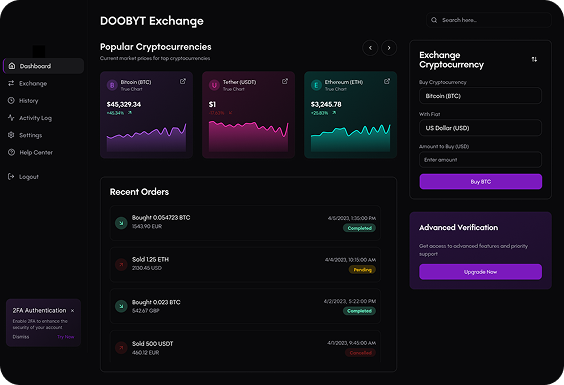
Task: Click the Buy BTC button
Action: (x=481, y=182)
